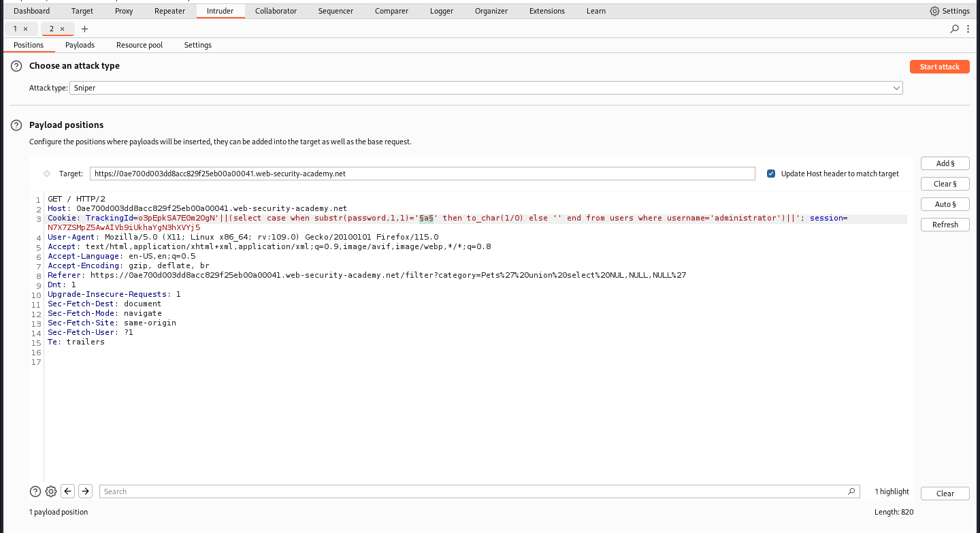
Task: Open the Settings gear at top right
Action: coord(934,11)
